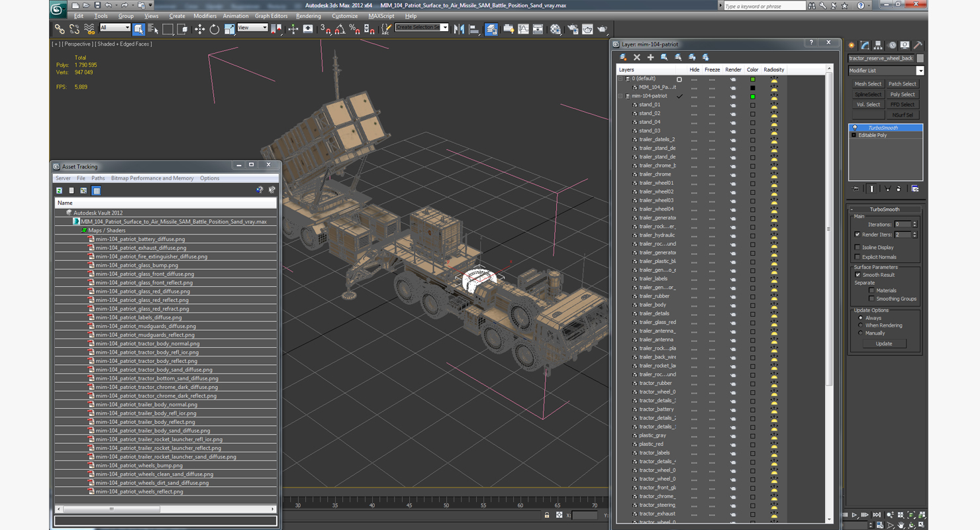Click Refresh icon in Asset Tracking window
This screenshot has width=980, height=530.
tap(59, 190)
